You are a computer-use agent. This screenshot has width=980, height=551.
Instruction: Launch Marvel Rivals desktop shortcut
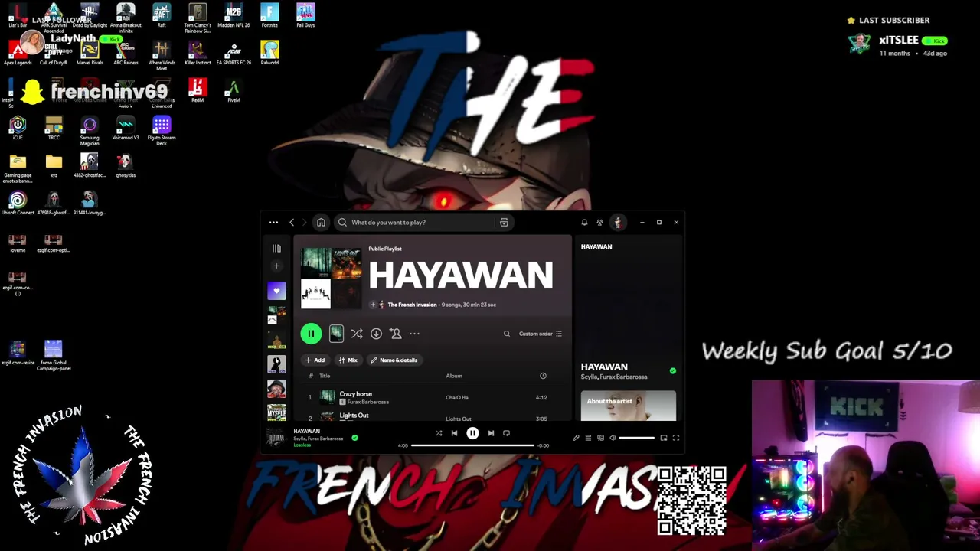click(x=90, y=53)
